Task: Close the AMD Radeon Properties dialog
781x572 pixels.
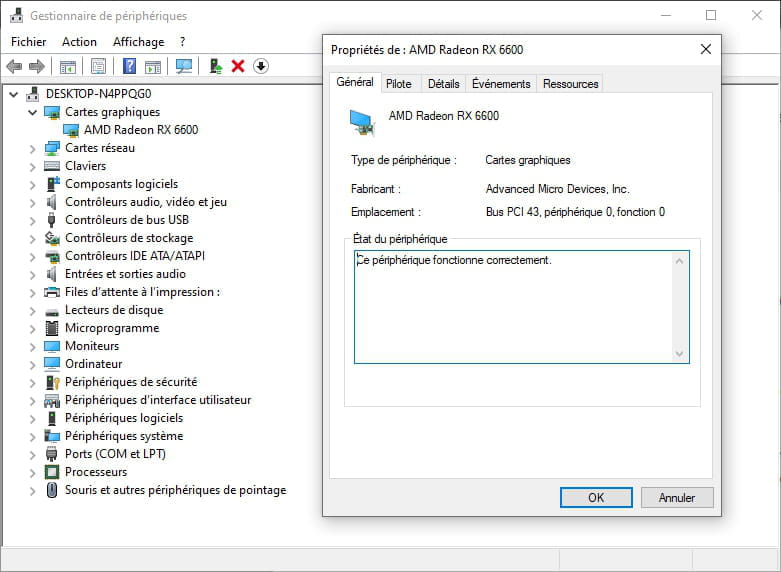Action: 706,49
